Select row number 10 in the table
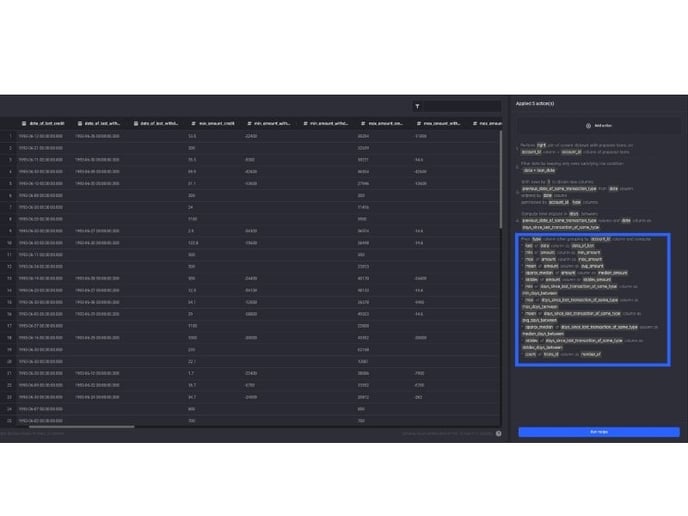This screenshot has height=516, width=688. click(x=10, y=243)
